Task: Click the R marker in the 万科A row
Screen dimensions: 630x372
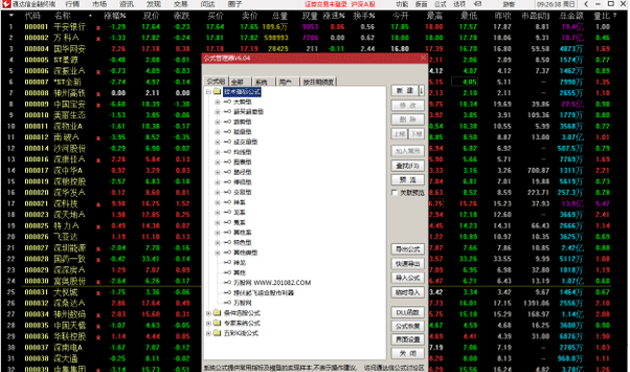Action: tap(98, 39)
